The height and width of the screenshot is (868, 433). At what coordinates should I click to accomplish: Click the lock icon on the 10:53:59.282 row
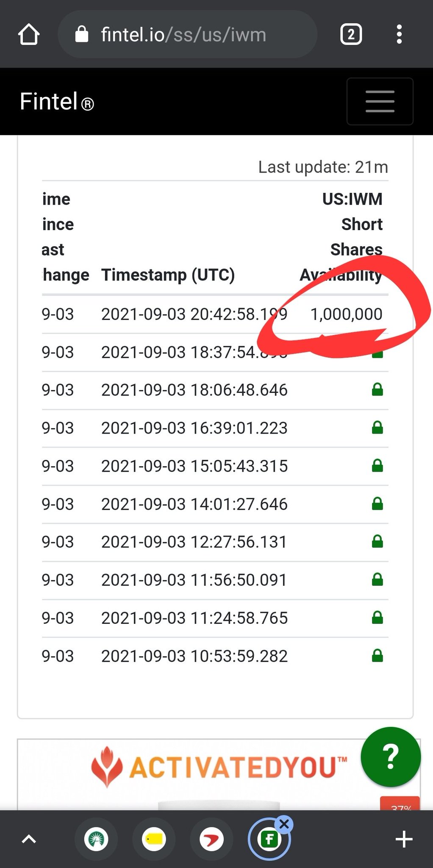[377, 656]
